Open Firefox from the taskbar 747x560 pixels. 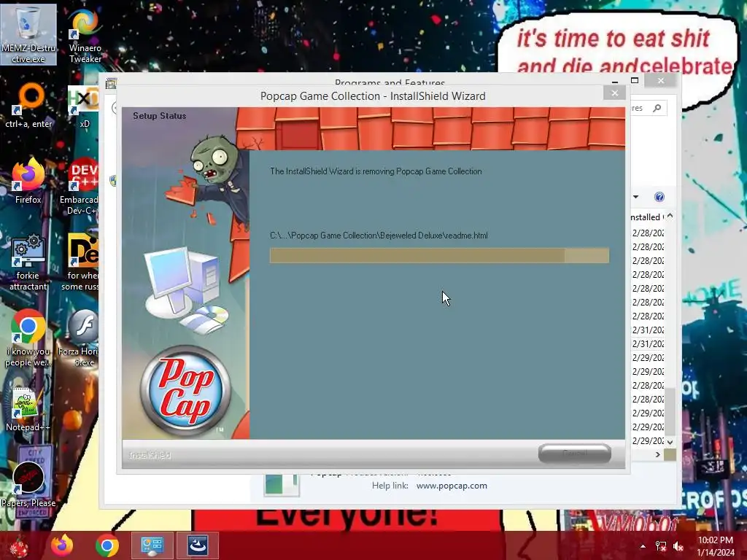tap(63, 545)
